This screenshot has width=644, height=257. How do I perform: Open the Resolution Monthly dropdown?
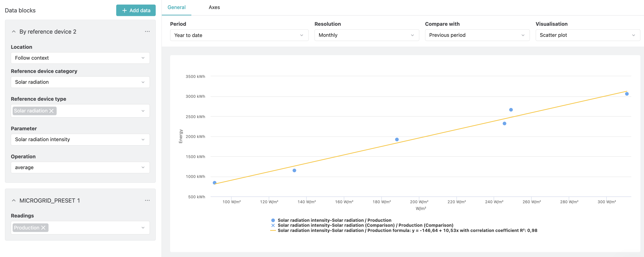click(x=366, y=35)
